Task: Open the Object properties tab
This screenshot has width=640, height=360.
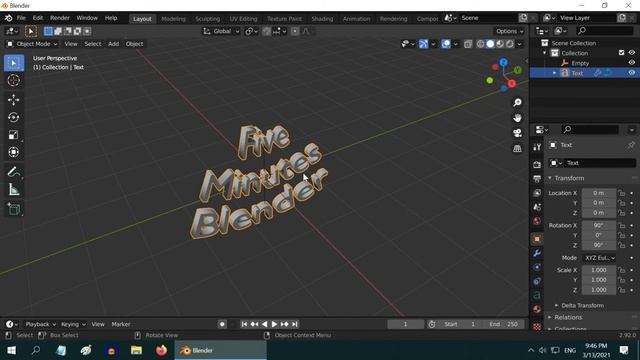Action: [537, 239]
